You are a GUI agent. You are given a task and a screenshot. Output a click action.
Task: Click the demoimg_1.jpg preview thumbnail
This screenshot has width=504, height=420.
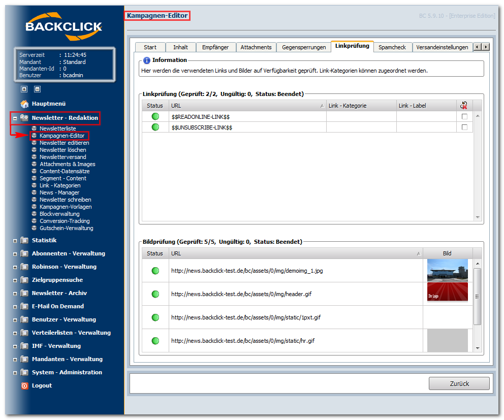[447, 271]
